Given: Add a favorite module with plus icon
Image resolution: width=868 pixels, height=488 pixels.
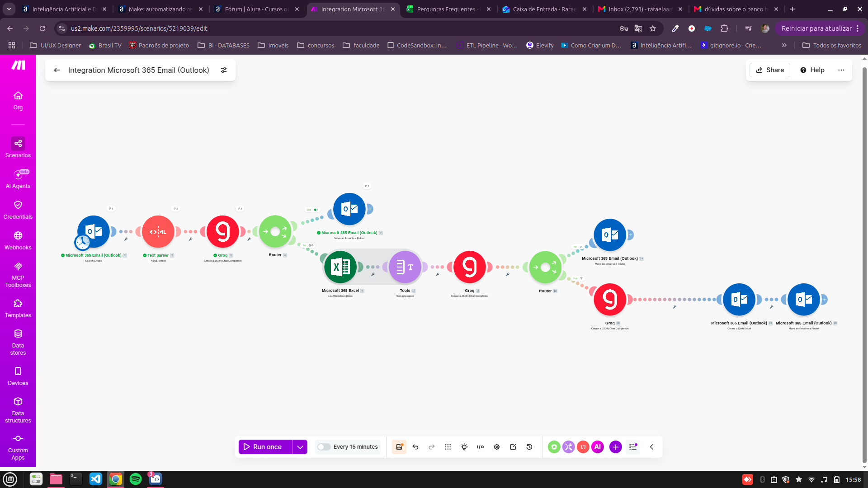Looking at the screenshot, I should [616, 447].
